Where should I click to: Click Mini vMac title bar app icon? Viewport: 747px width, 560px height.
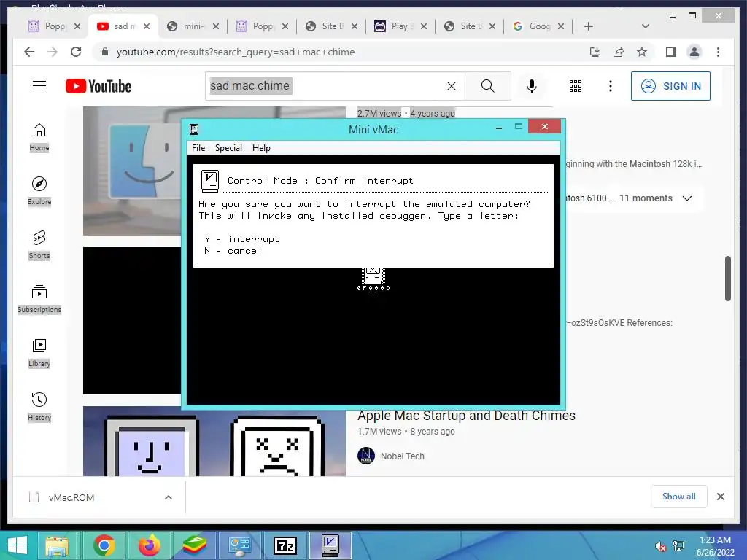tap(194, 129)
